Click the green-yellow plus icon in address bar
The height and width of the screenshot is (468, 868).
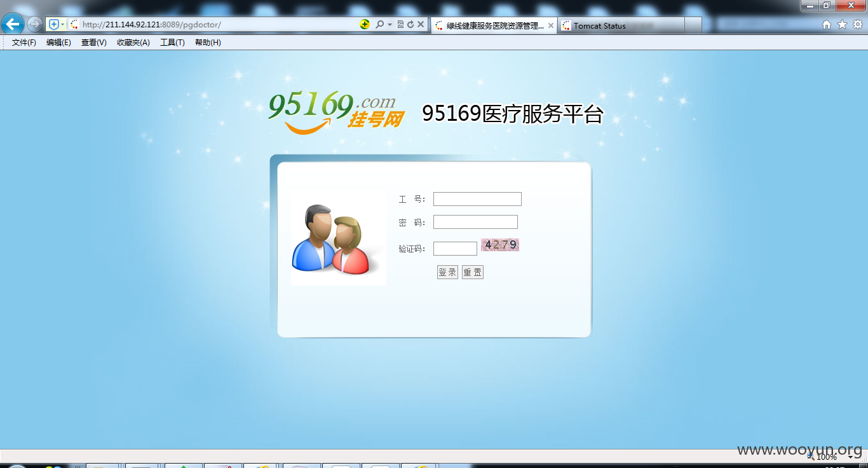[x=365, y=24]
